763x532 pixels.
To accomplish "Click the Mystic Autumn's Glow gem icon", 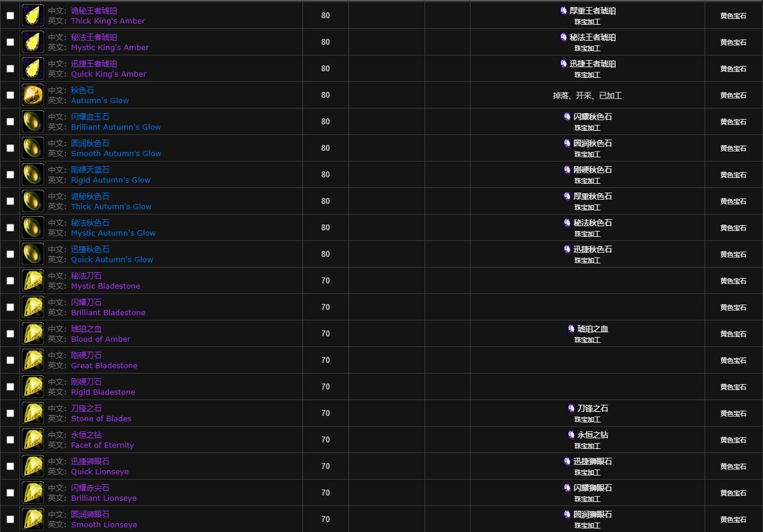I will tap(33, 227).
